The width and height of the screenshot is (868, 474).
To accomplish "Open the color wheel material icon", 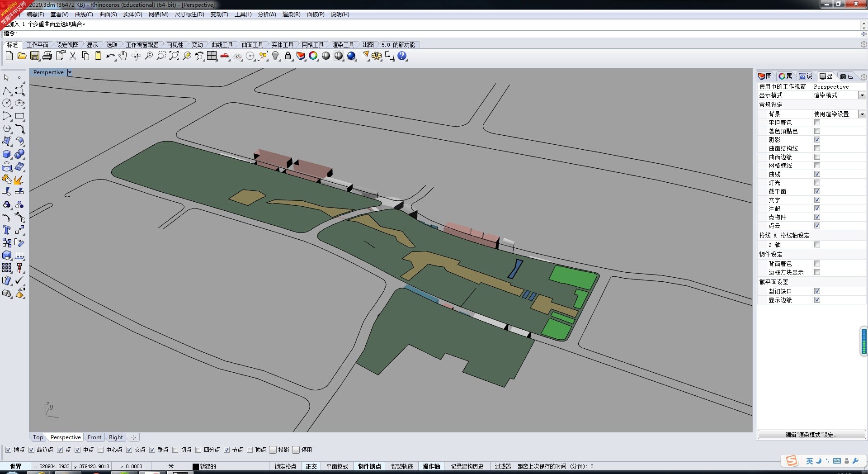I will [313, 56].
